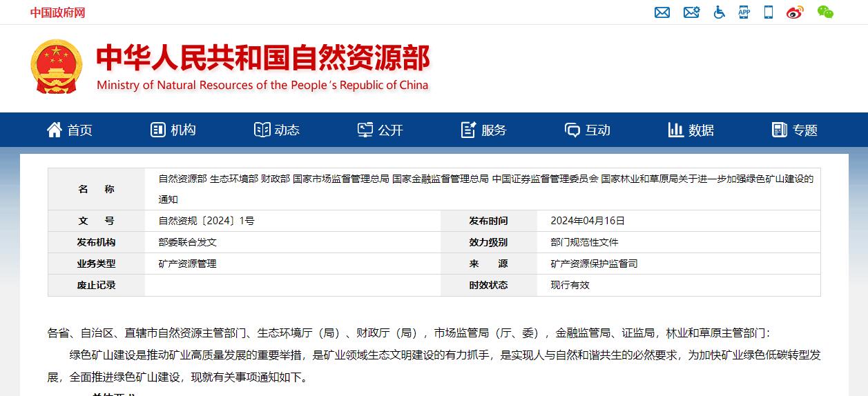Open the 互动 navigation item
Screen dimensions: 868x396
[x=588, y=130]
